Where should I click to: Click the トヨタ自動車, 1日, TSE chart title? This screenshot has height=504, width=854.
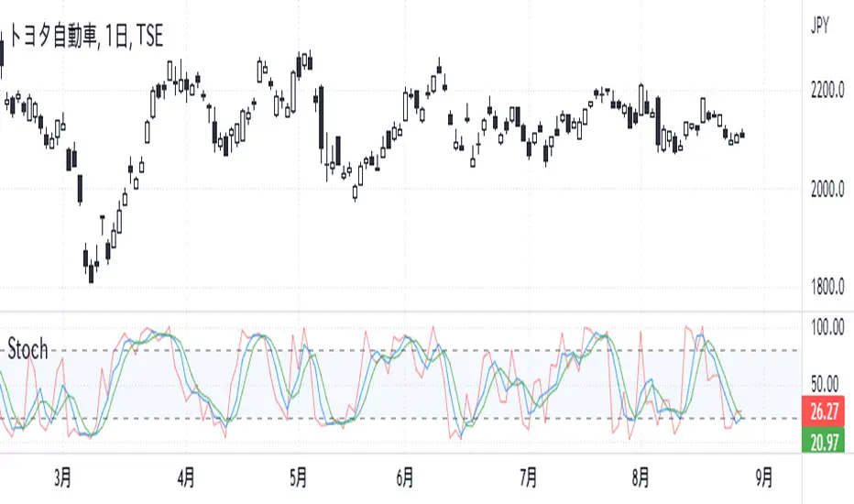[86, 36]
